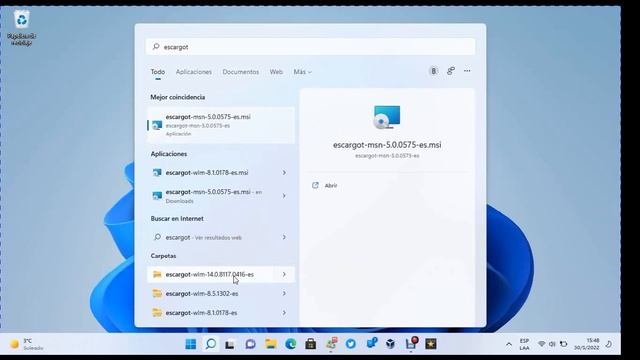Screen dimensions: 640x360
Task: Expand the escargot web results chevron
Action: coord(284,237)
